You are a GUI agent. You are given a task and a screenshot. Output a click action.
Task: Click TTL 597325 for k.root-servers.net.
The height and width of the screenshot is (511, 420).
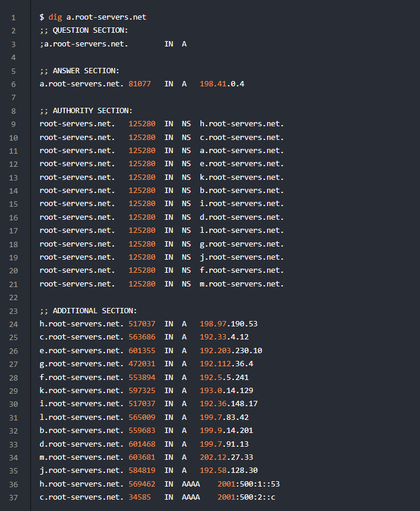(142, 391)
